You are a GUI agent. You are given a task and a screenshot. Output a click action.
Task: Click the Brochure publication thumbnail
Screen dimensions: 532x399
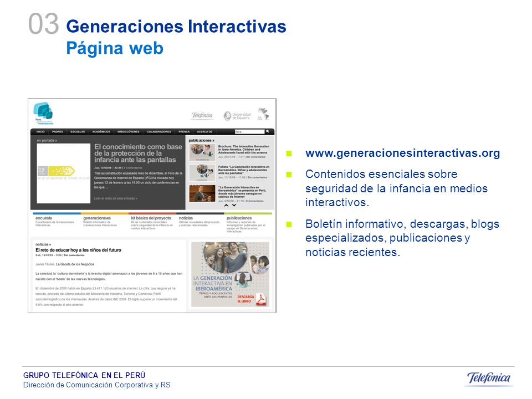(x=202, y=152)
